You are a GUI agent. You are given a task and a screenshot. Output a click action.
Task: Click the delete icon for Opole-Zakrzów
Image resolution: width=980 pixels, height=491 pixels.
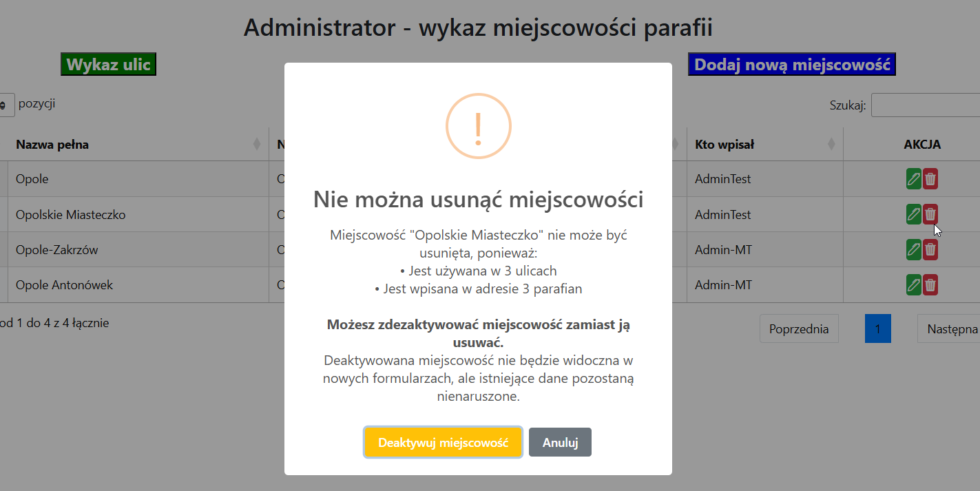[930, 249]
